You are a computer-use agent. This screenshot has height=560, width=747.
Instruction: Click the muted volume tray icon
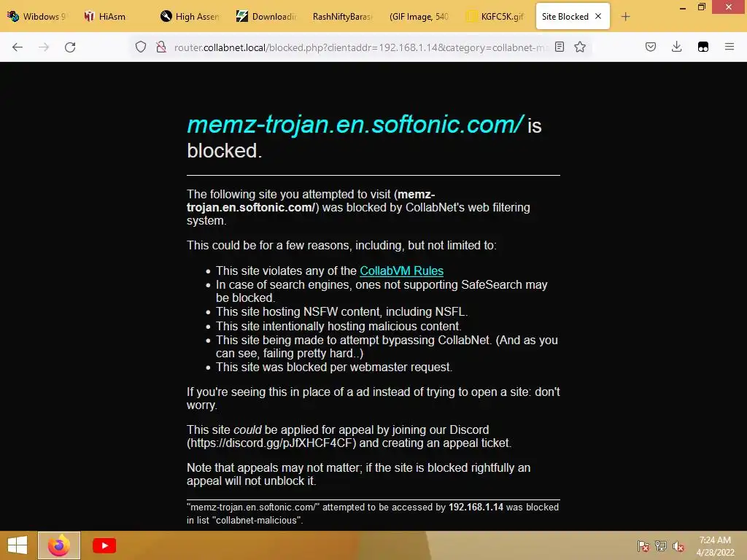(x=678, y=546)
